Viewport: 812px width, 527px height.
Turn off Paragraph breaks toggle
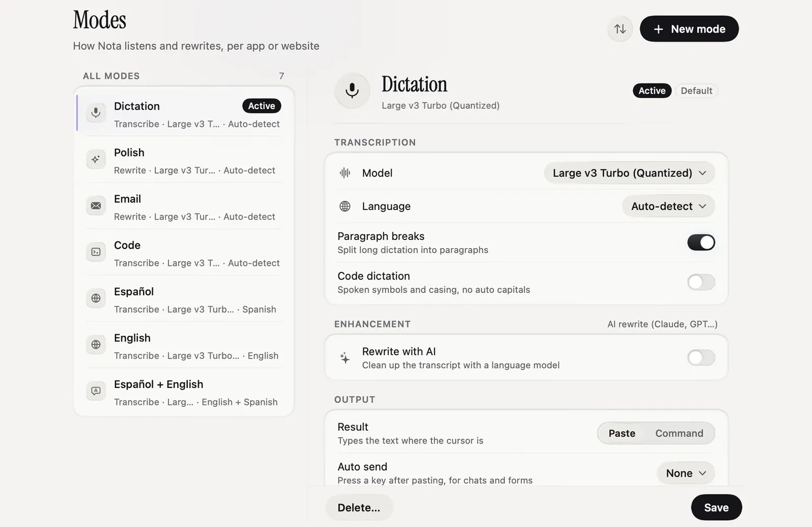point(701,242)
